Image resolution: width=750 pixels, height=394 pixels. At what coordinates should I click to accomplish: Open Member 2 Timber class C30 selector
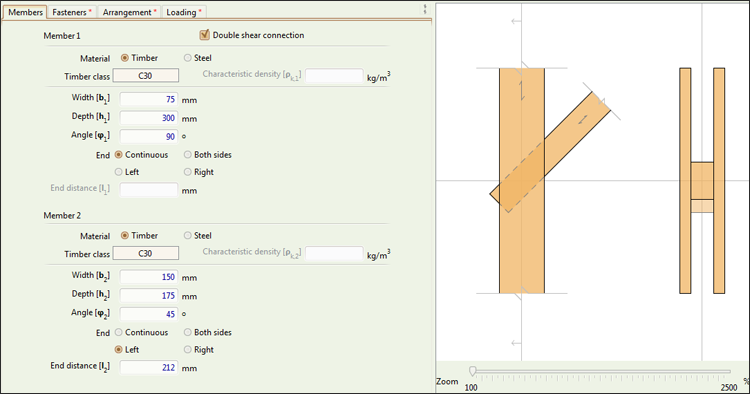click(146, 253)
